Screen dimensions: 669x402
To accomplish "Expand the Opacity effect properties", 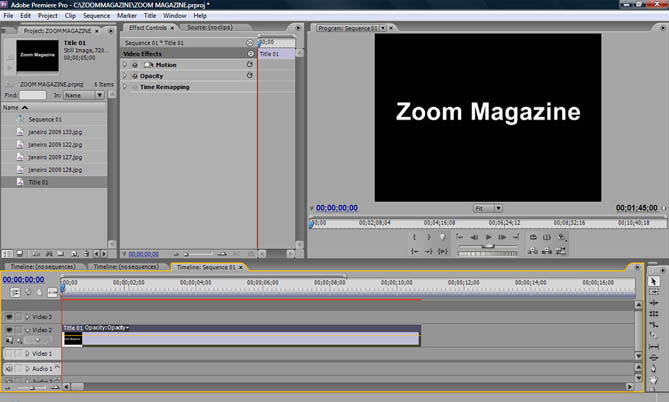I will pyautogui.click(x=125, y=76).
